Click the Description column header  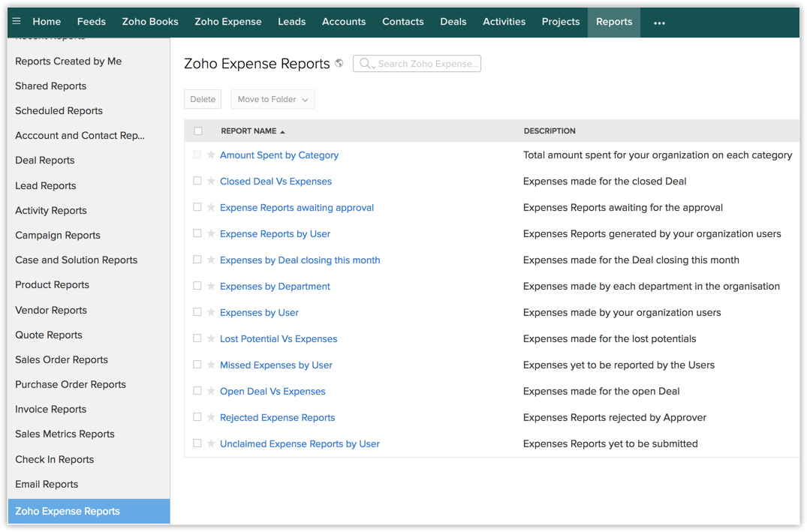[550, 131]
